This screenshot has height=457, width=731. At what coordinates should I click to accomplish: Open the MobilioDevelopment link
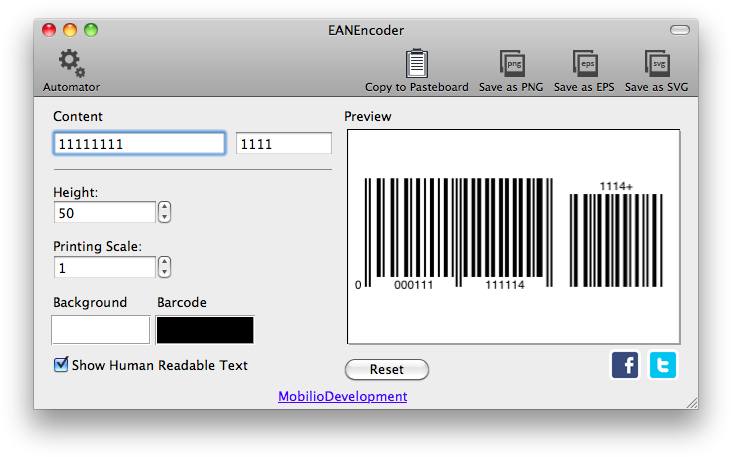(342, 396)
